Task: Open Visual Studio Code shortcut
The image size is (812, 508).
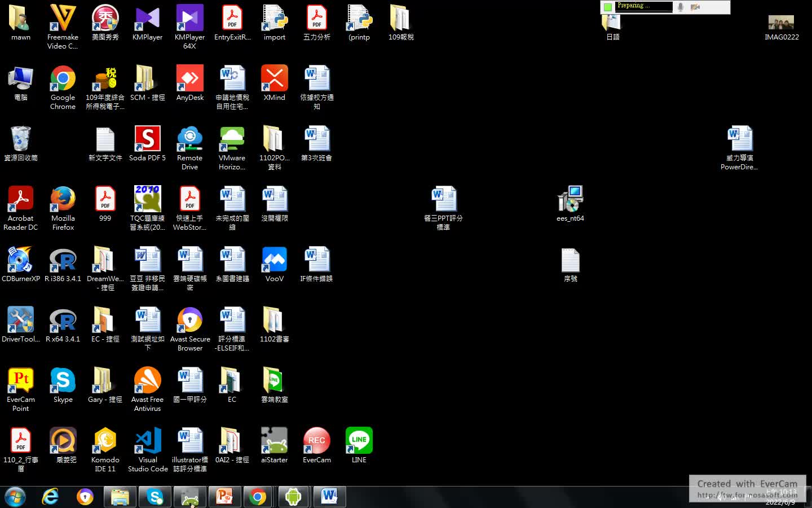Action: point(147,450)
